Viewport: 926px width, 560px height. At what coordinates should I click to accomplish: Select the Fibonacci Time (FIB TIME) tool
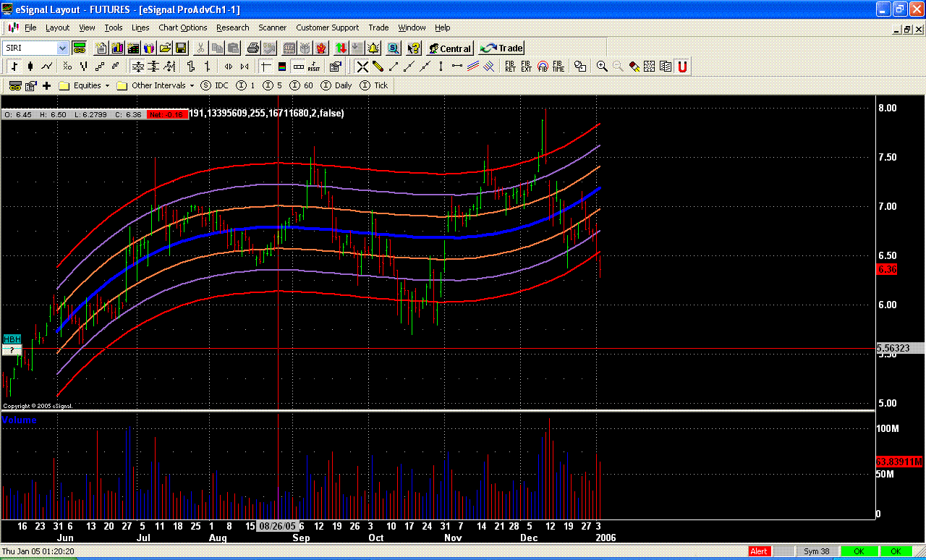coord(558,67)
